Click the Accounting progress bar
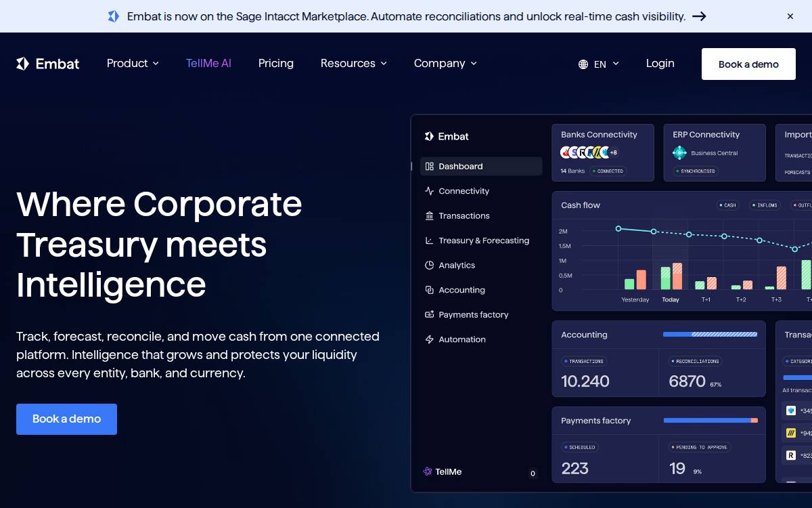 coord(710,335)
